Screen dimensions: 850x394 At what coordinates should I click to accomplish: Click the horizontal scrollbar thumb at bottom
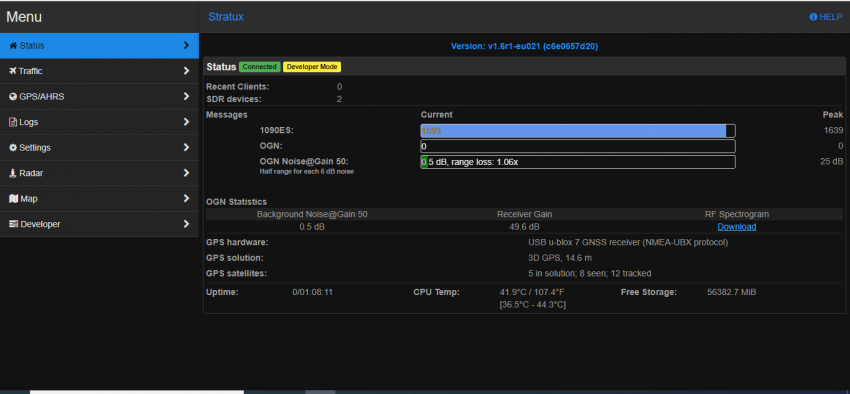pyautogui.click(x=320, y=392)
